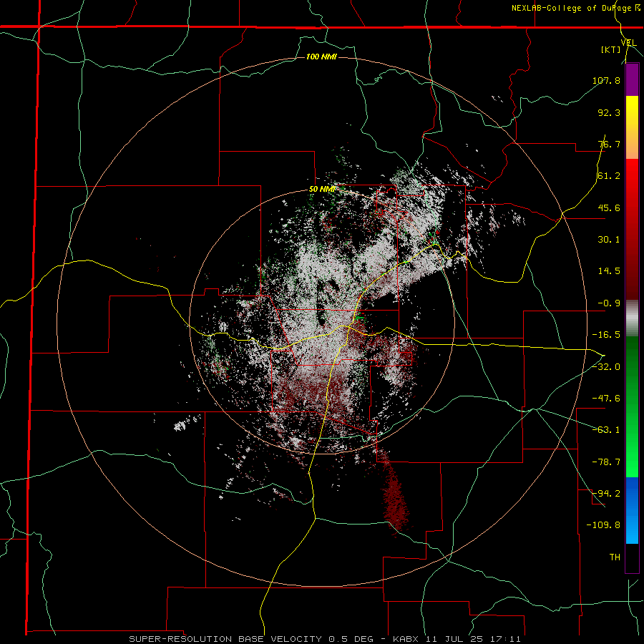Click the 30.1 velocity scale value

click(609, 240)
